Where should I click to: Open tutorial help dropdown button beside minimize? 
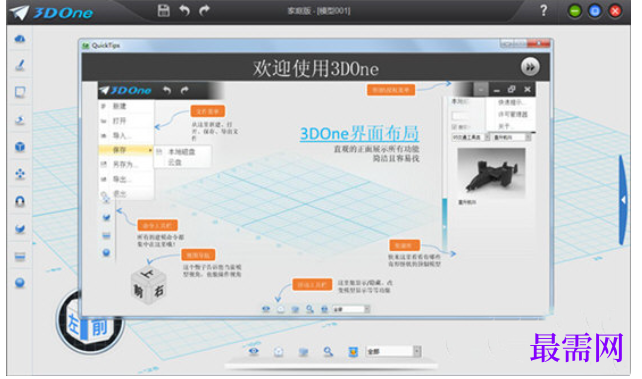481,89
